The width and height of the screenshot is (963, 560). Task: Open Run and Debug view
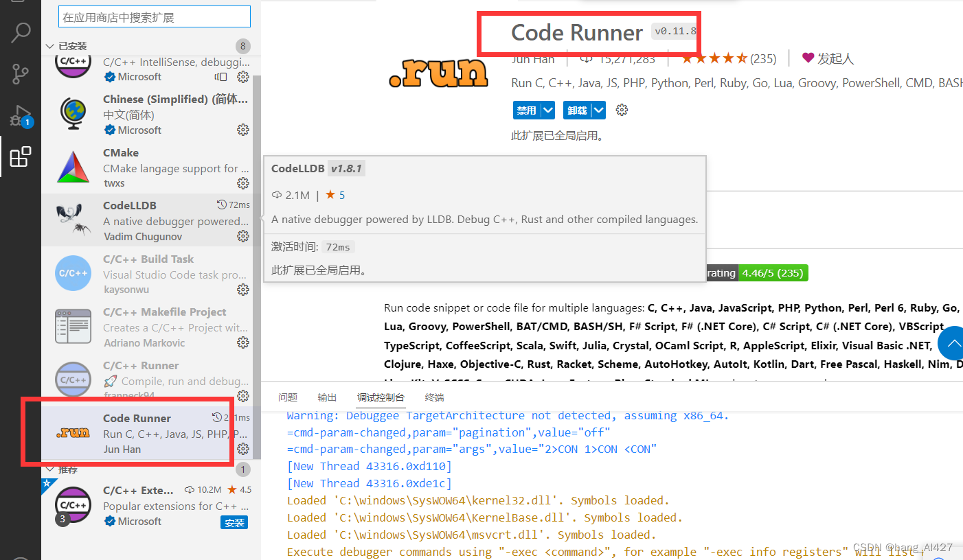pyautogui.click(x=21, y=115)
